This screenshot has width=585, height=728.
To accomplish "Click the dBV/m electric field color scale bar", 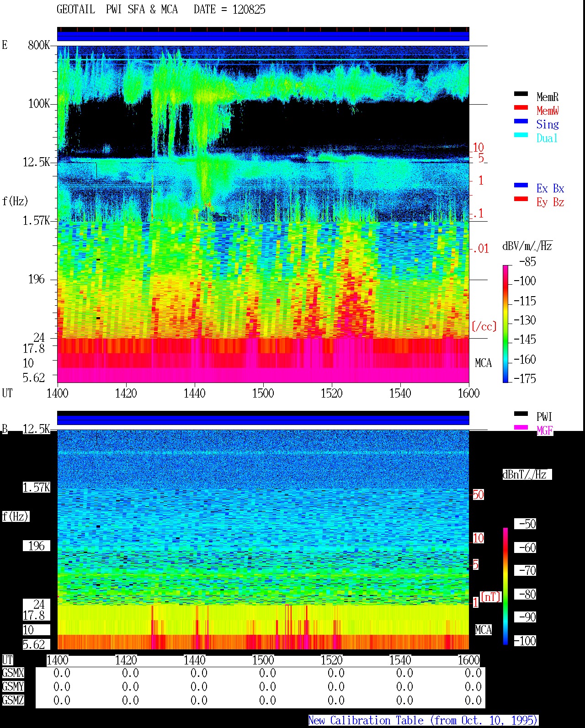I will 505,324.
